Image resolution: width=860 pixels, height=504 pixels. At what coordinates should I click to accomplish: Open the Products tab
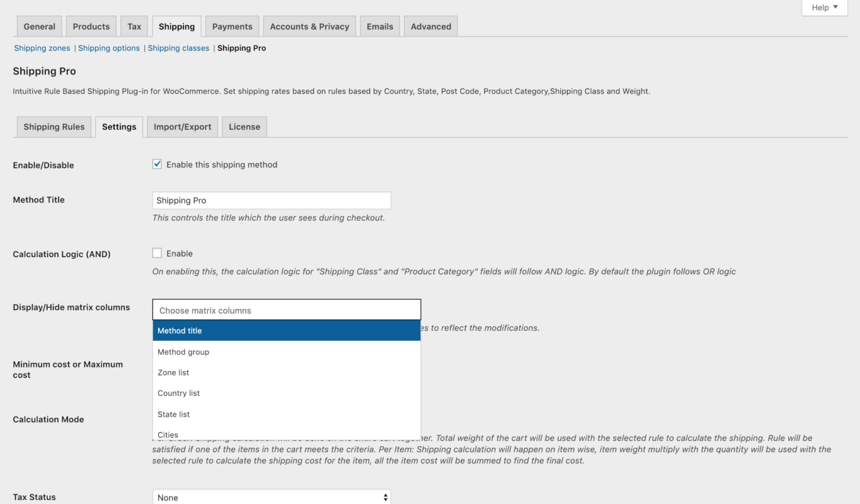(91, 26)
